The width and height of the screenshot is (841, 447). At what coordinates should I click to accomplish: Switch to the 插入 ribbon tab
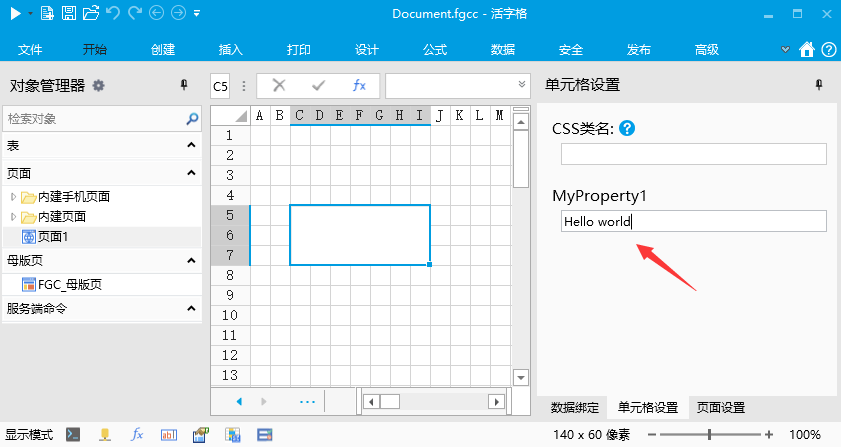tap(231, 50)
